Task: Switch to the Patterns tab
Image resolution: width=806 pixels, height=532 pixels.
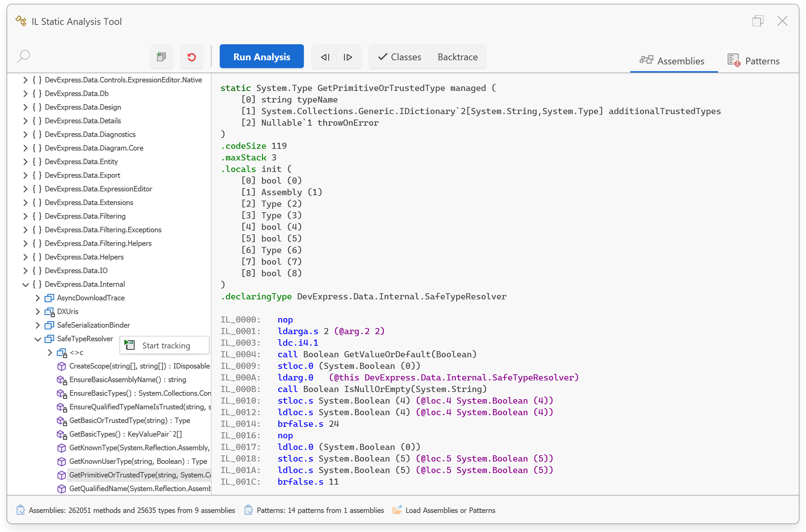Action: [x=754, y=61]
